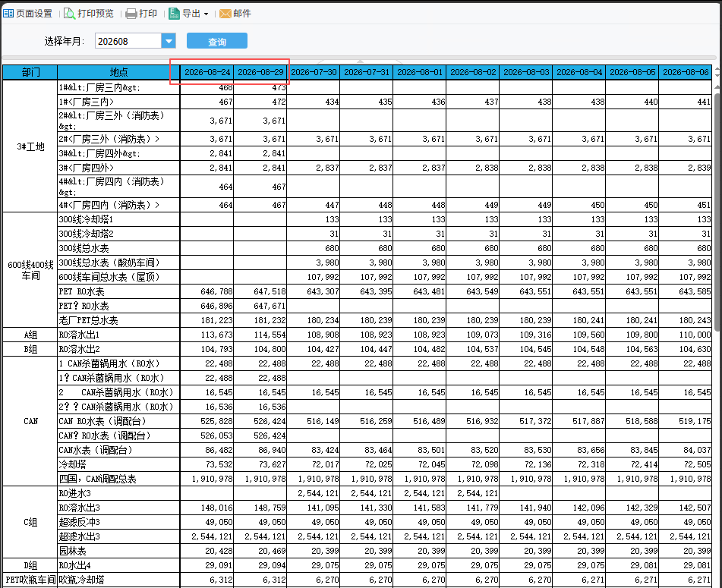The image size is (722, 588).
Task: Select the 2026-08-29 column header
Action: [x=260, y=72]
